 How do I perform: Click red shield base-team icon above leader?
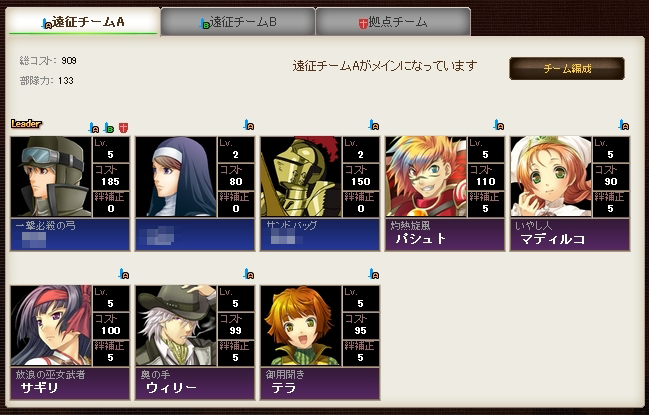(123, 127)
